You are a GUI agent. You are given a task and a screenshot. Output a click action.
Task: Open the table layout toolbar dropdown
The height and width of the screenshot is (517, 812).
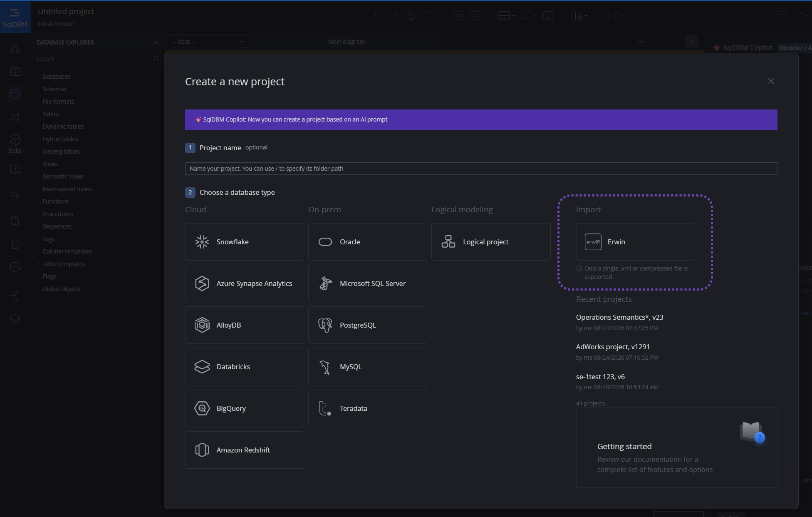507,16
